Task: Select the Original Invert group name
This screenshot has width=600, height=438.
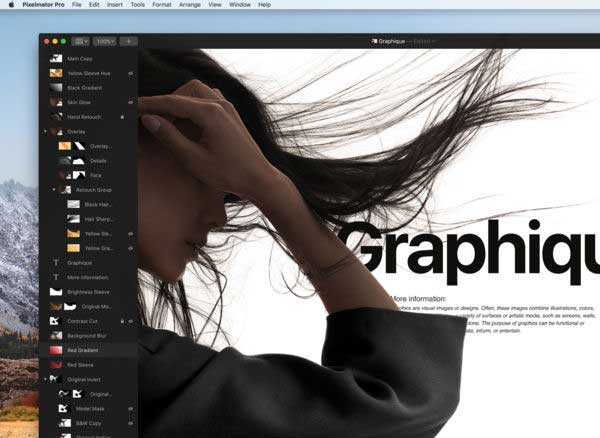Action: pyautogui.click(x=84, y=379)
